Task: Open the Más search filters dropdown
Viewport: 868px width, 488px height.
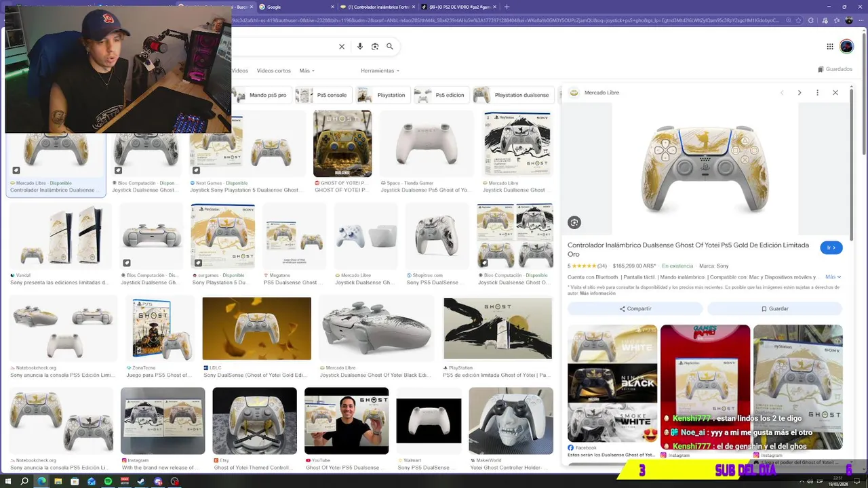Action: click(x=307, y=70)
